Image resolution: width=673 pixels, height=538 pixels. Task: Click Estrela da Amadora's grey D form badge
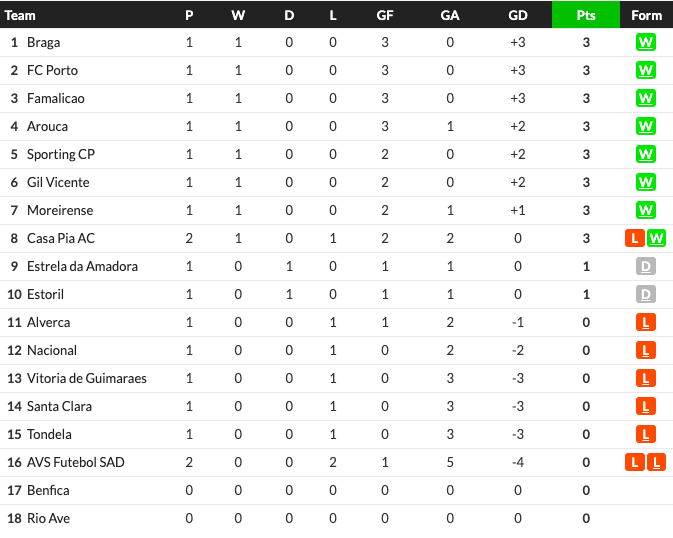click(646, 266)
